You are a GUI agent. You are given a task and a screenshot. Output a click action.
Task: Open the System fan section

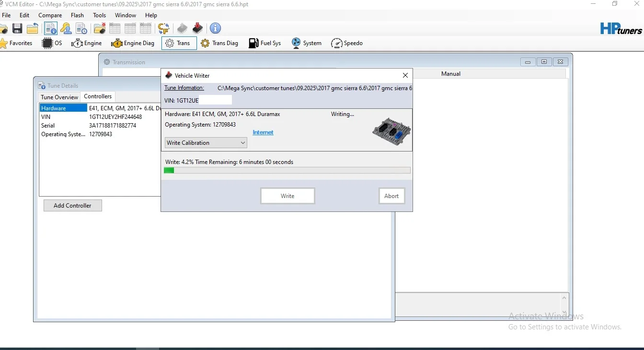click(x=306, y=43)
